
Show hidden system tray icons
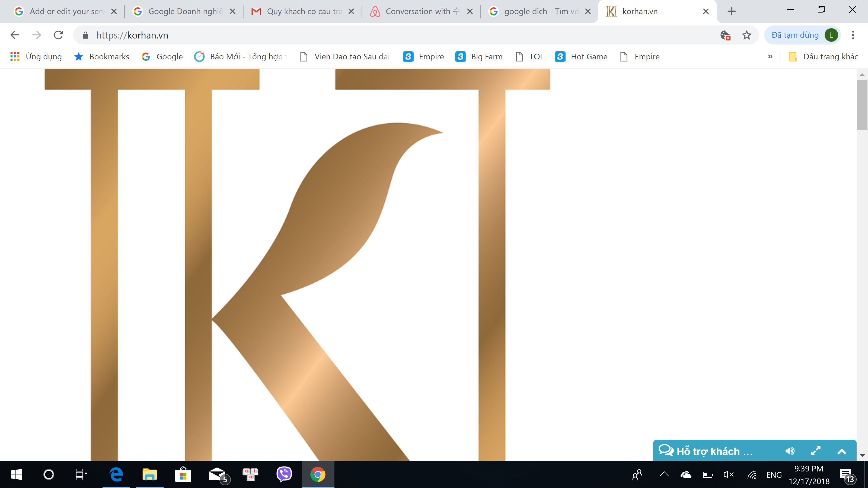click(664, 474)
